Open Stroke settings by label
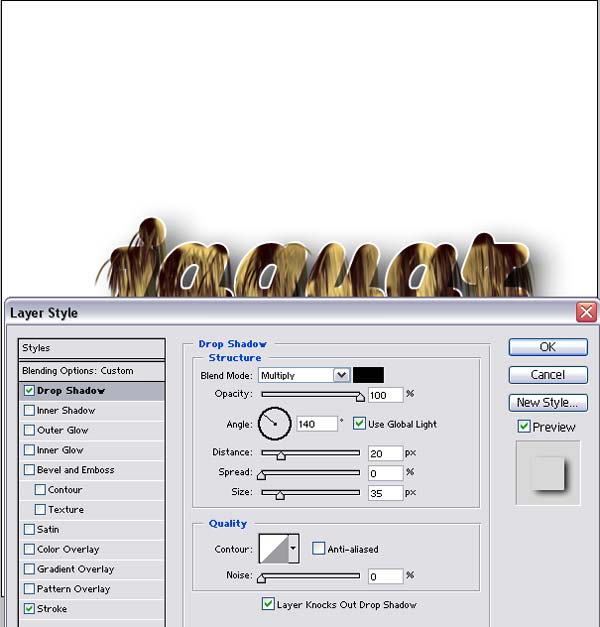 52,609
